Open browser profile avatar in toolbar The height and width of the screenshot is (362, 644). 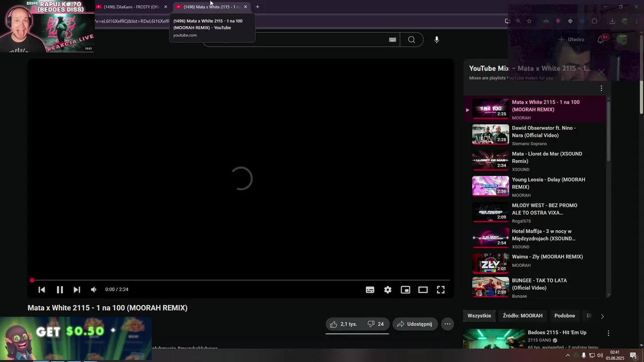624,21
